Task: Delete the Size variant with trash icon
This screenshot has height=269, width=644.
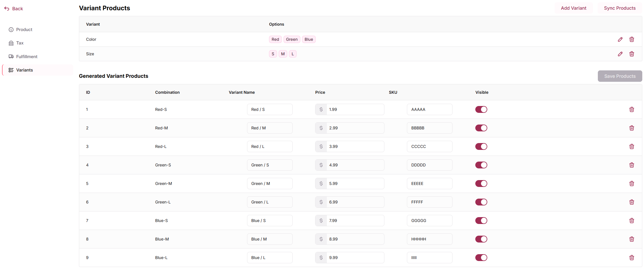Action: 631,54
